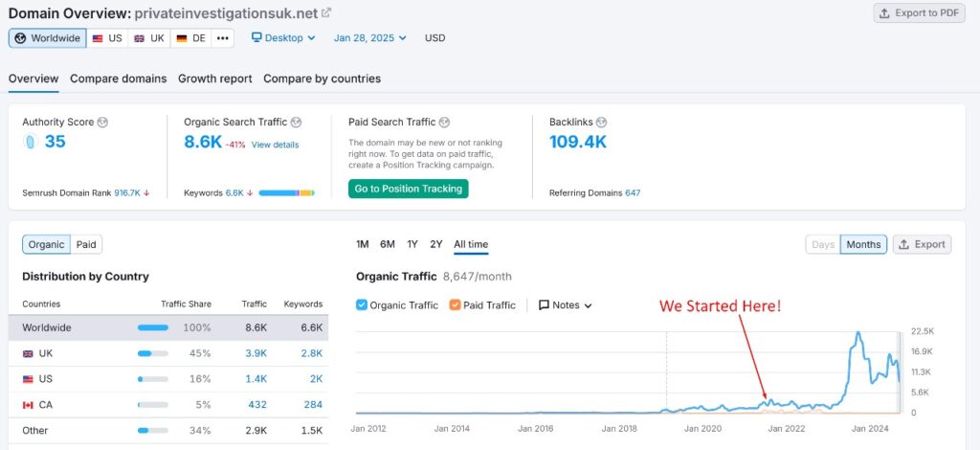The width and height of the screenshot is (980, 450).
Task: Open the Jan 28, 2025 date dropdown
Action: pos(369,38)
